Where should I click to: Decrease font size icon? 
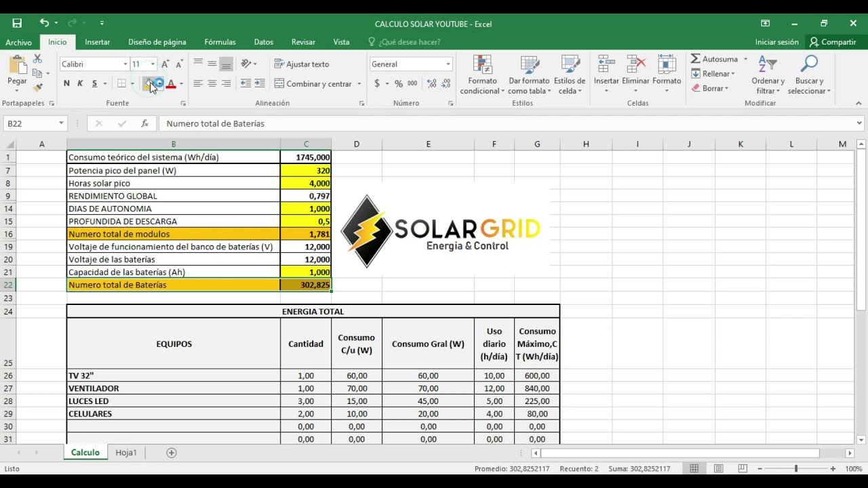pos(179,64)
